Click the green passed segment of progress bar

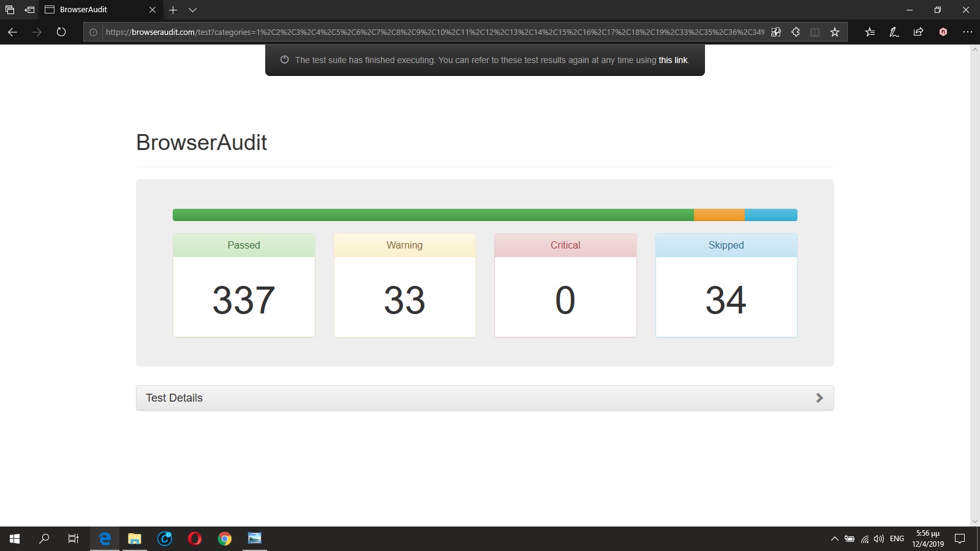[x=433, y=215]
